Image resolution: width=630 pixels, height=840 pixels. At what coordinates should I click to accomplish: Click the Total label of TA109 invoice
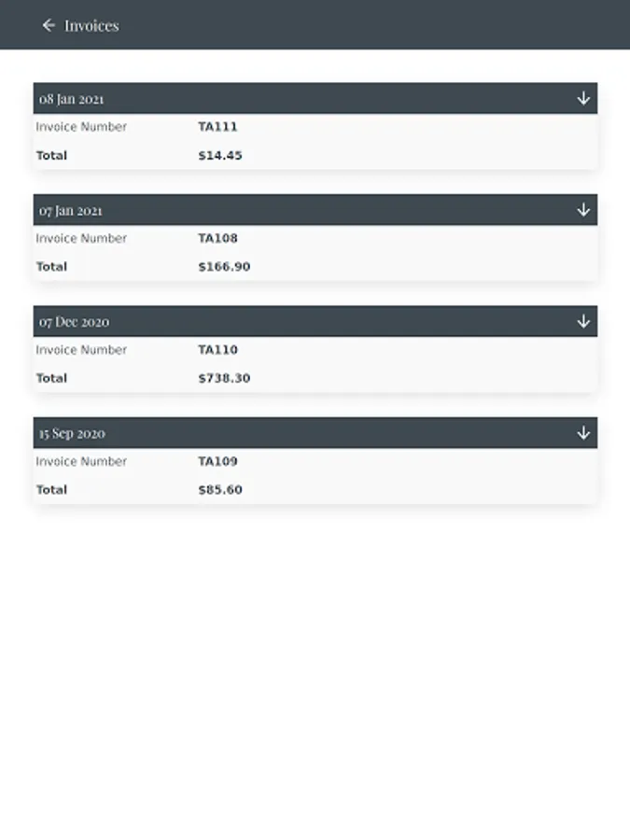click(51, 490)
